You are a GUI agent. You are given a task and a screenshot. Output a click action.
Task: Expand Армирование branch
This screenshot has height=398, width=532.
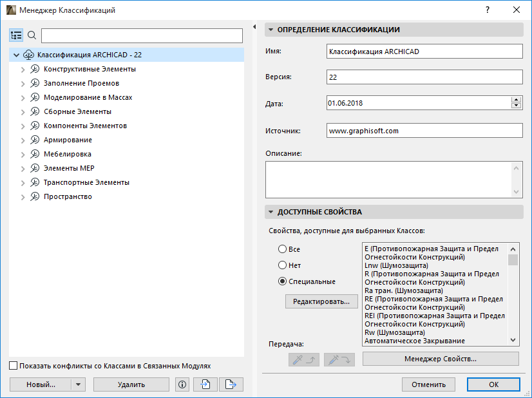point(23,140)
